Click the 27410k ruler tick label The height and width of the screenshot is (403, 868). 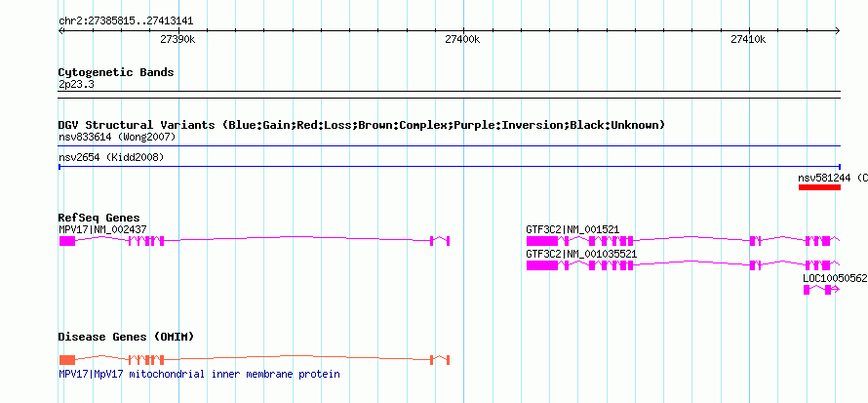[x=748, y=39]
